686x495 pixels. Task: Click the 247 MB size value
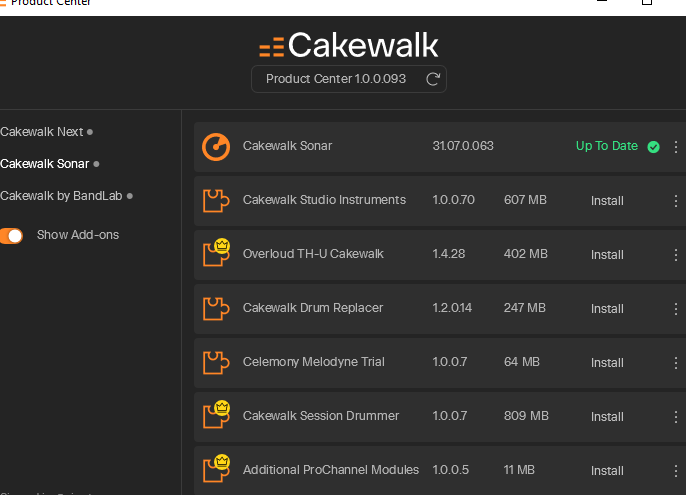click(525, 308)
